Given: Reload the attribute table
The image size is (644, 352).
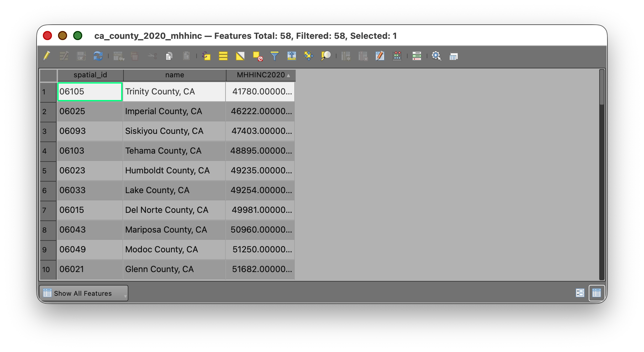Looking at the screenshot, I should [98, 56].
